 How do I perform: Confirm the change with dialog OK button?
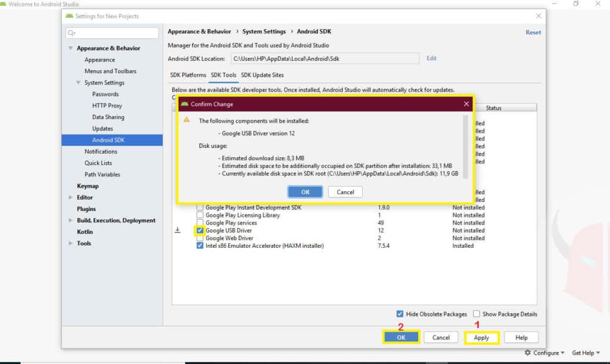tap(306, 192)
